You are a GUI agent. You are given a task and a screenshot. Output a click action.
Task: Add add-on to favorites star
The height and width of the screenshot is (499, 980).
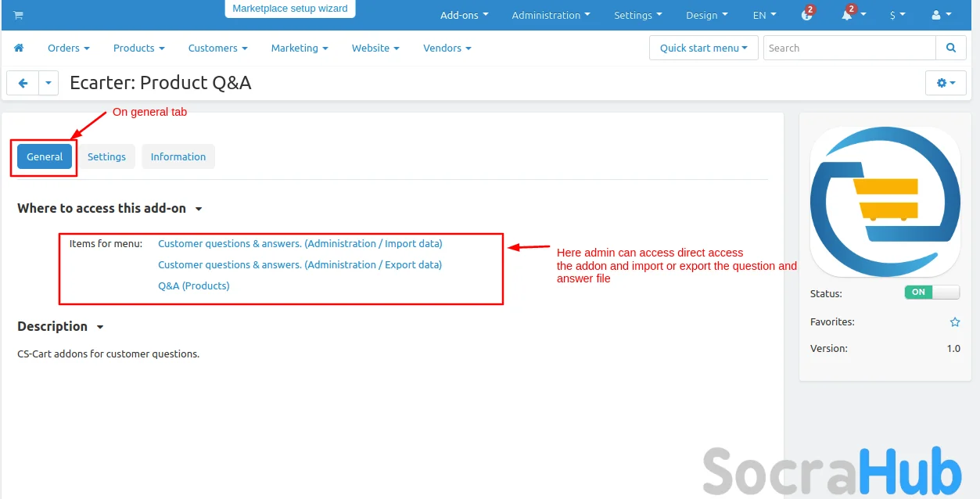point(955,321)
